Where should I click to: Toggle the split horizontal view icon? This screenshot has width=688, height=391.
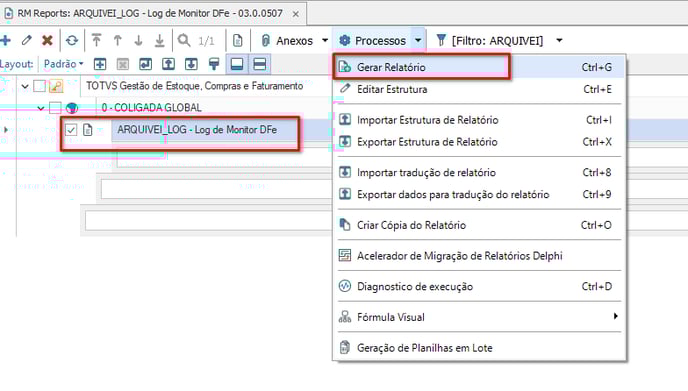(x=260, y=65)
